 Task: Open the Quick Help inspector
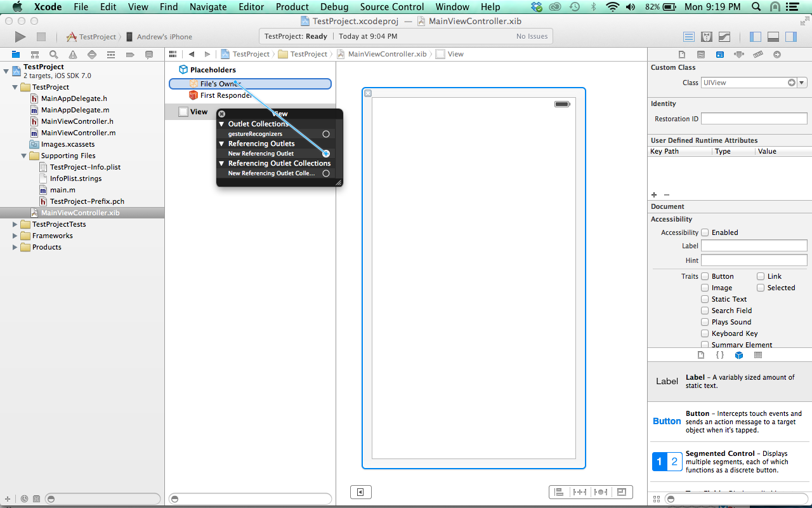[701, 55]
